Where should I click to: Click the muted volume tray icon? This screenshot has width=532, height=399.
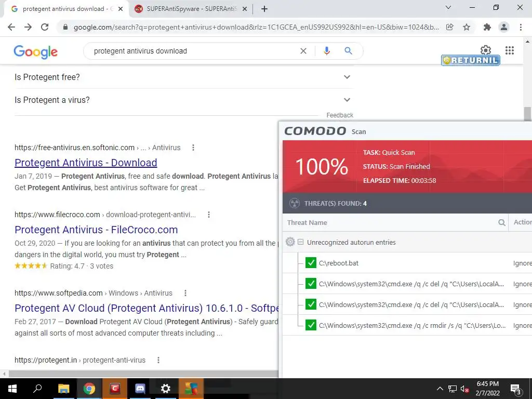click(465, 389)
